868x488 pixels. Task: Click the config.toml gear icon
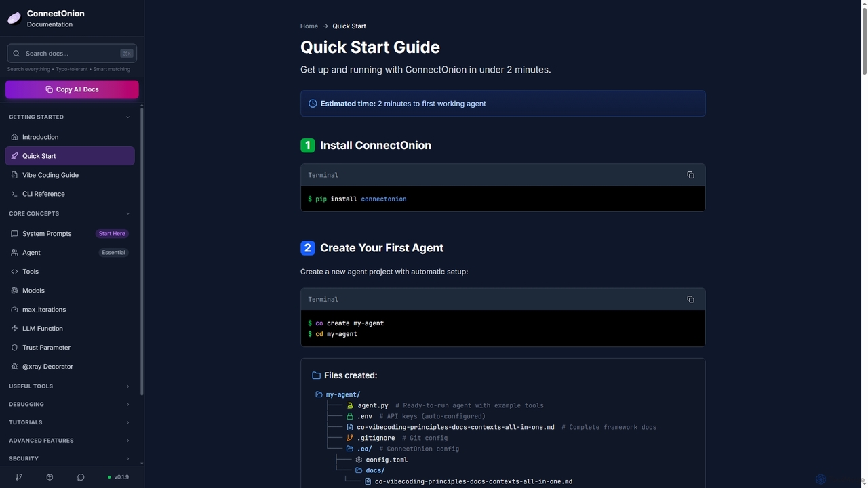point(359,460)
